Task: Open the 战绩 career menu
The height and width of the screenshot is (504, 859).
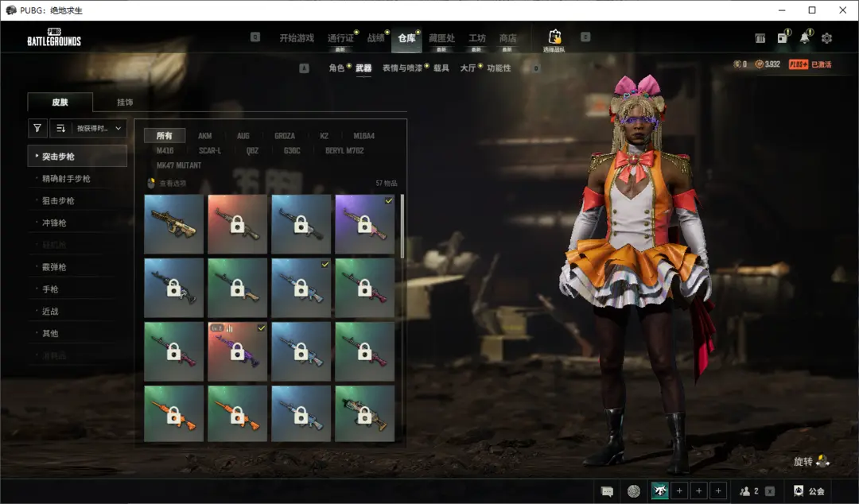Action: pyautogui.click(x=375, y=38)
